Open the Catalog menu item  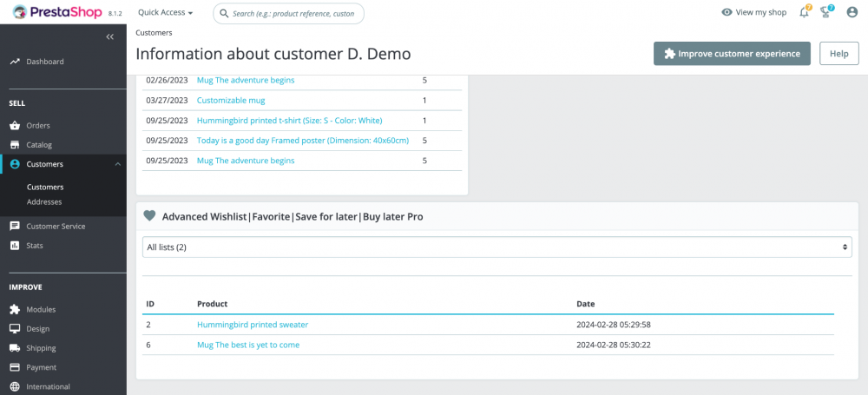(x=39, y=145)
